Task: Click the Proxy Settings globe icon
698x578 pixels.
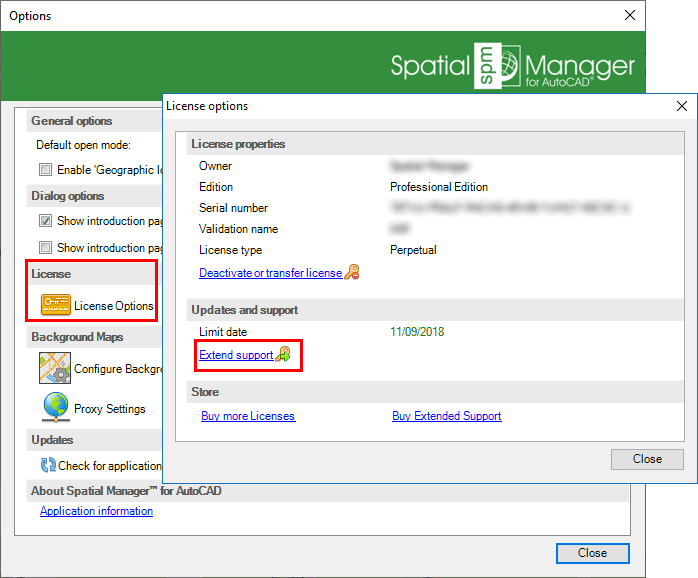Action: [55, 408]
